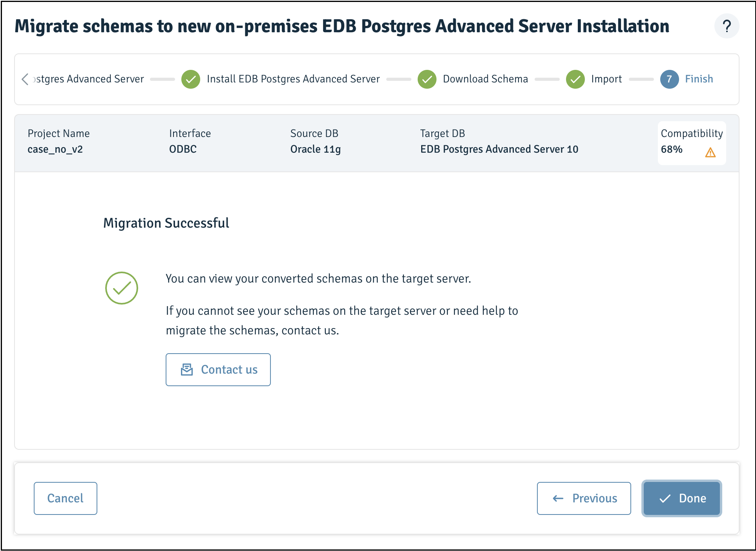Click the ODBC interface value

click(x=183, y=149)
